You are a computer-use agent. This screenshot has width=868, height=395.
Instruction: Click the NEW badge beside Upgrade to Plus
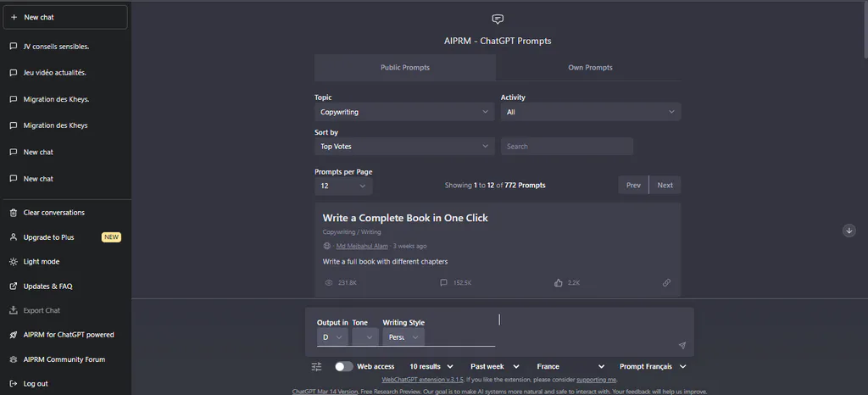111,237
